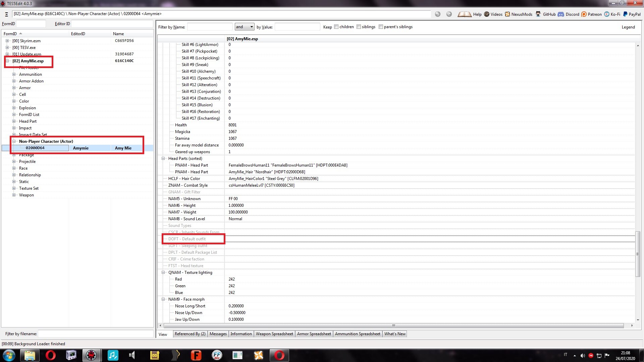This screenshot has height=362, width=644.
Task: Switch to Referenced By (2) tab
Action: coord(190,334)
